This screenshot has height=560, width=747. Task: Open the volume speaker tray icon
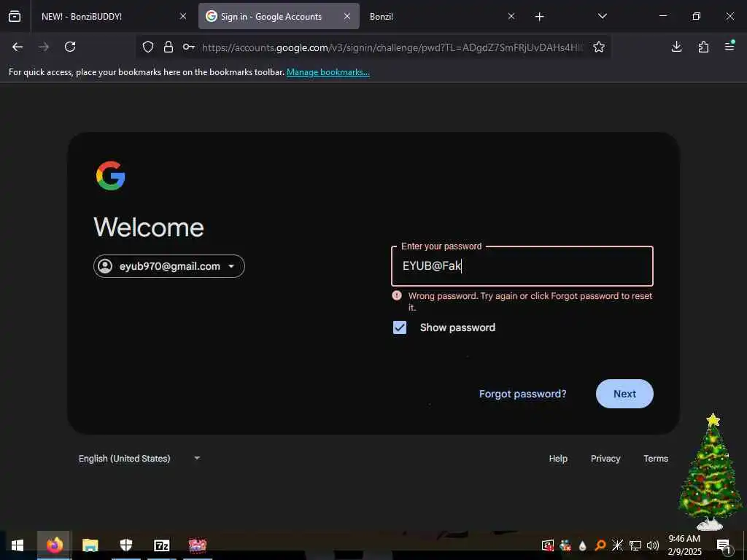[653, 545]
